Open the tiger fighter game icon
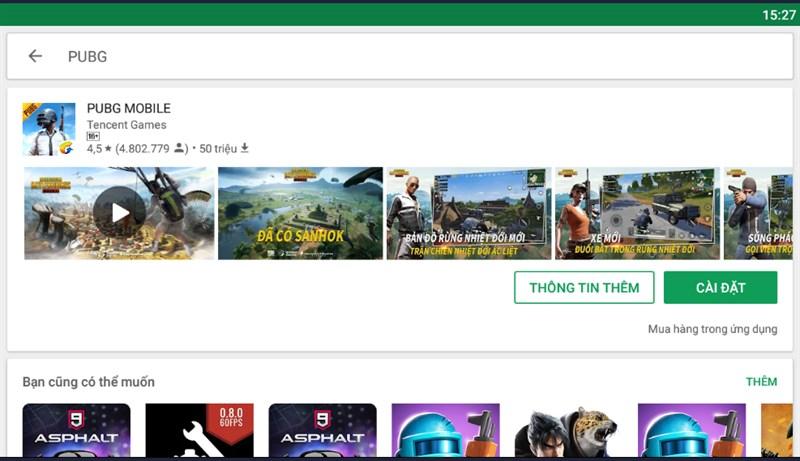The image size is (800, 461). coord(568,429)
